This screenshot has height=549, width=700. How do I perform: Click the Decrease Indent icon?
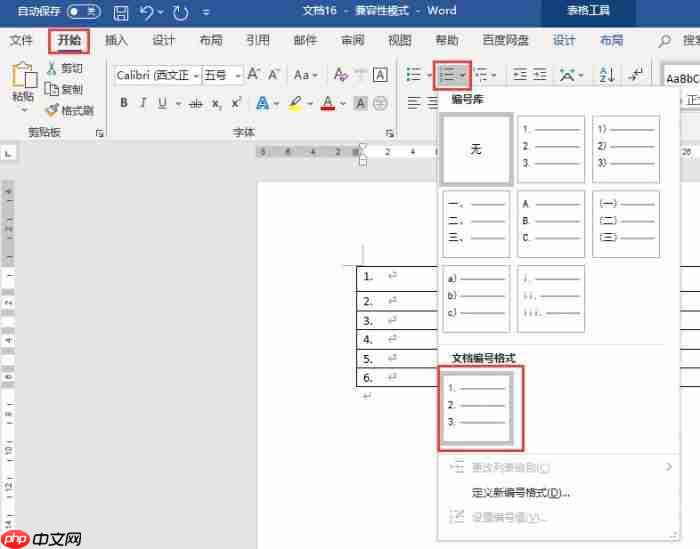point(520,75)
